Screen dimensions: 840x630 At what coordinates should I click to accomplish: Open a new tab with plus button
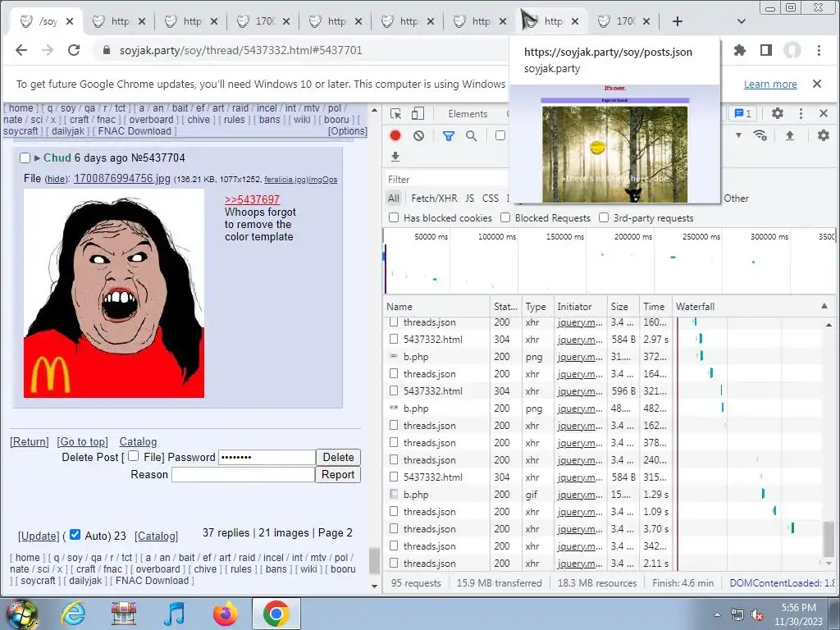click(677, 21)
